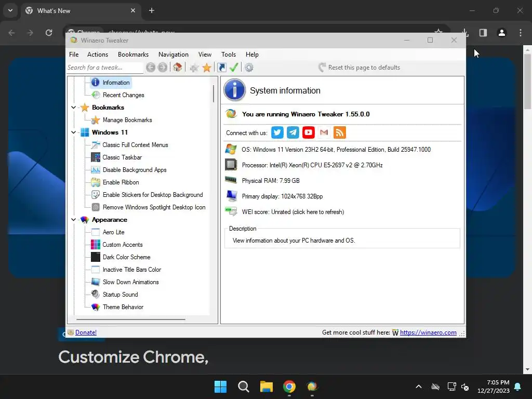Open the YouTube channel icon

point(309,132)
